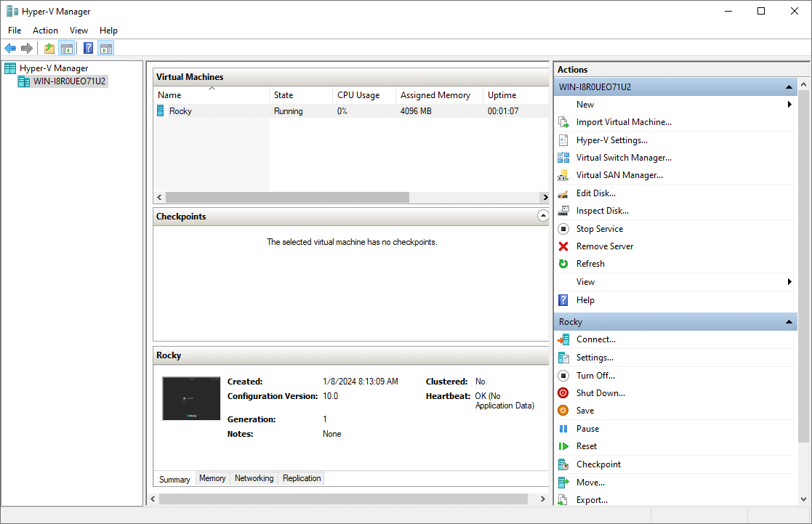
Task: Expand the New submenu arrow
Action: click(x=789, y=105)
